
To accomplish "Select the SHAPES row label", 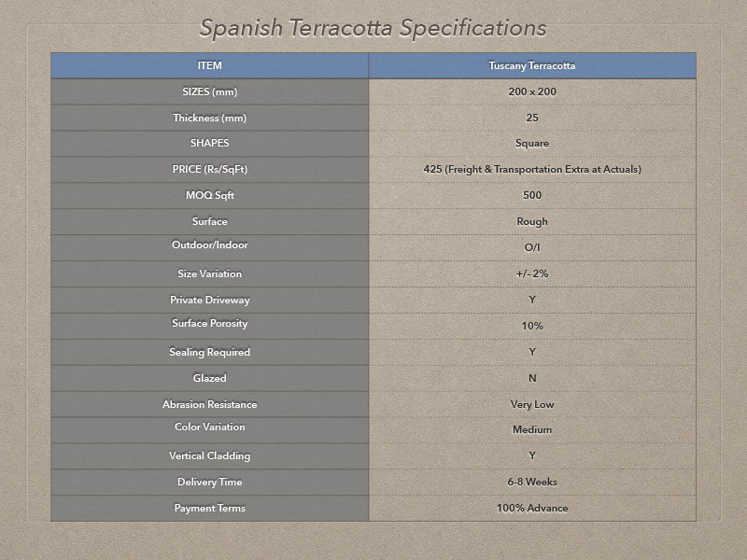I will (x=209, y=143).
